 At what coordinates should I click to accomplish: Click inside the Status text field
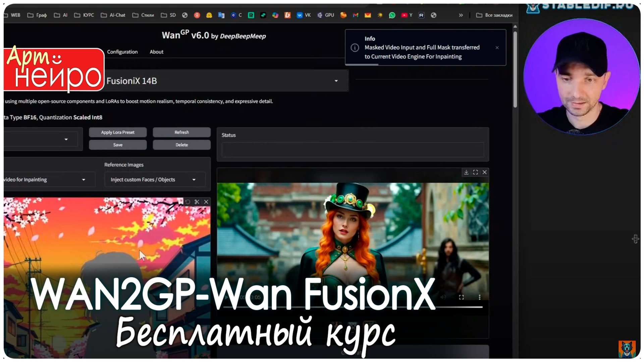(x=353, y=150)
